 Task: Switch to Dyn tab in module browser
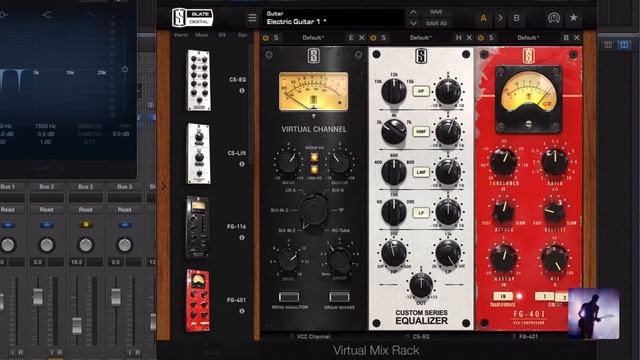click(242, 35)
